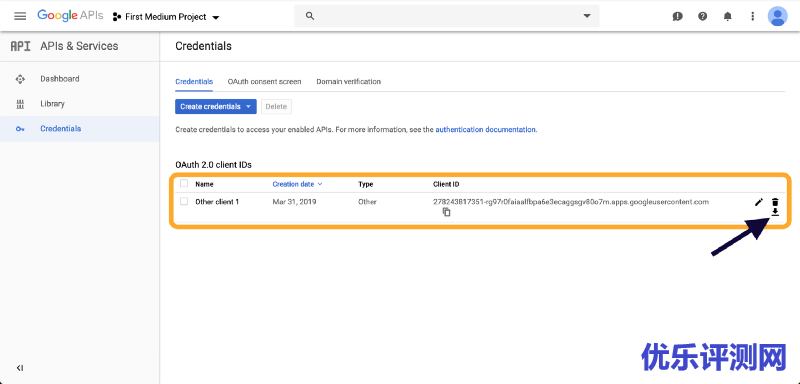Switch to OAuth consent screen tab

tap(264, 82)
